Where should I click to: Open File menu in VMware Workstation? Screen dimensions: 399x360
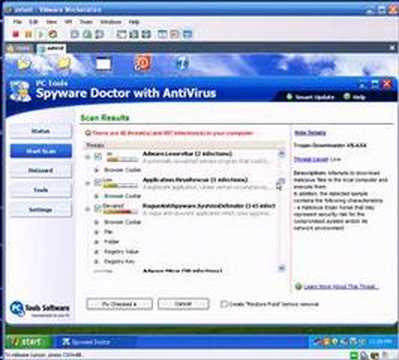tap(17, 22)
